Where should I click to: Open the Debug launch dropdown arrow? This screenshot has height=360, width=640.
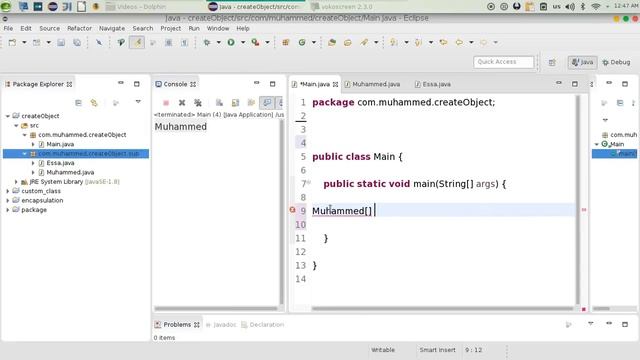pyautogui.click(x=218, y=42)
